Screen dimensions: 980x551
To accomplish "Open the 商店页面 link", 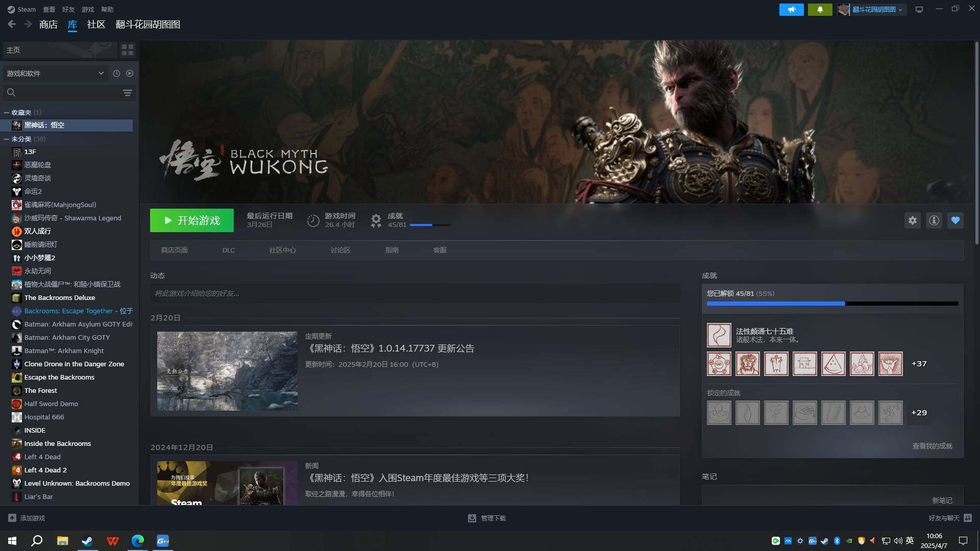I will click(175, 250).
